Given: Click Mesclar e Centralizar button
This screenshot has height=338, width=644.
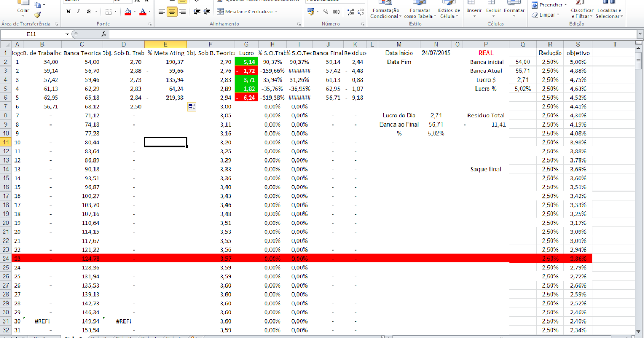Looking at the screenshot, I should pyautogui.click(x=245, y=11).
